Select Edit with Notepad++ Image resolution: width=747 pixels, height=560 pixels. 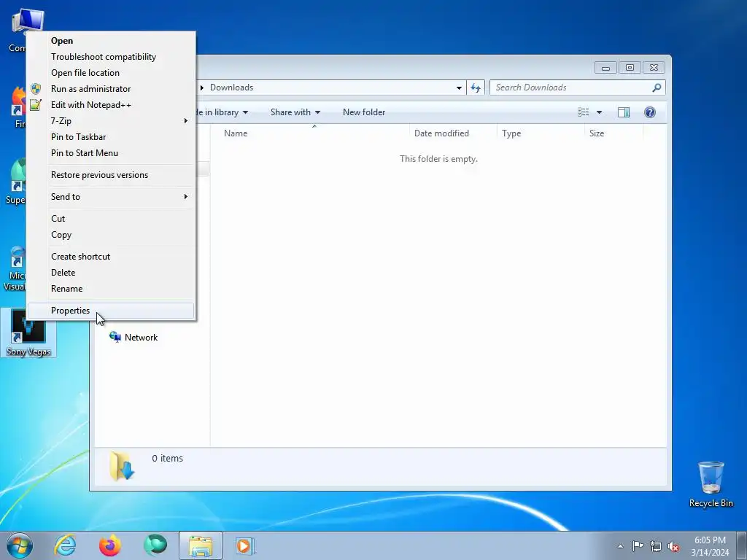[111, 105]
